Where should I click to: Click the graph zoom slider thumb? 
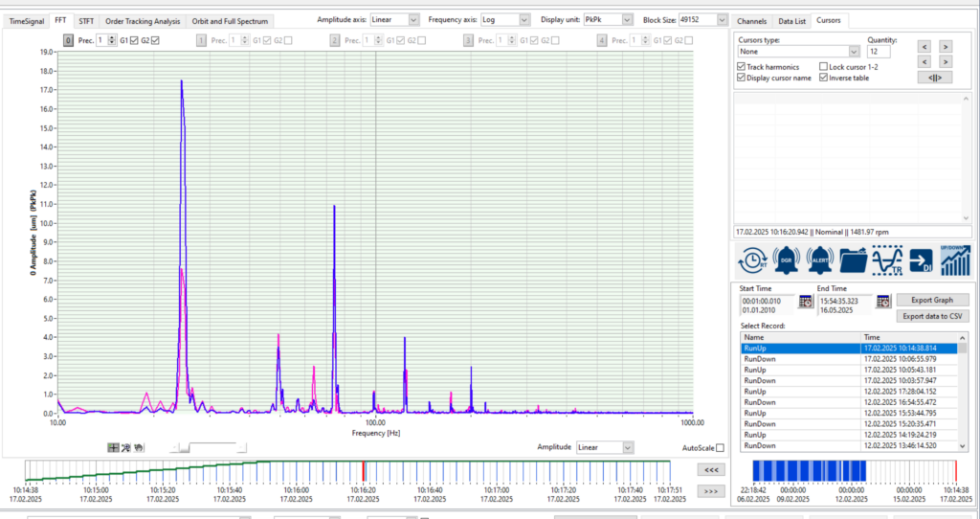tap(184, 448)
